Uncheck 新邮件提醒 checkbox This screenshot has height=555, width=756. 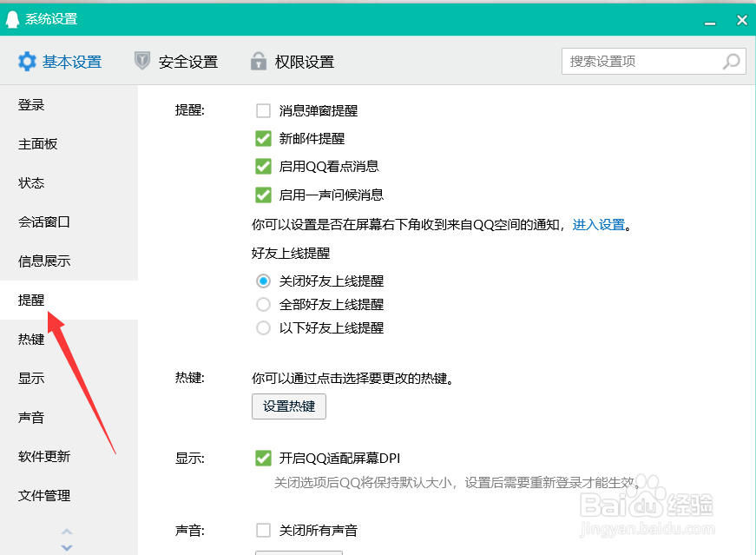[263, 138]
